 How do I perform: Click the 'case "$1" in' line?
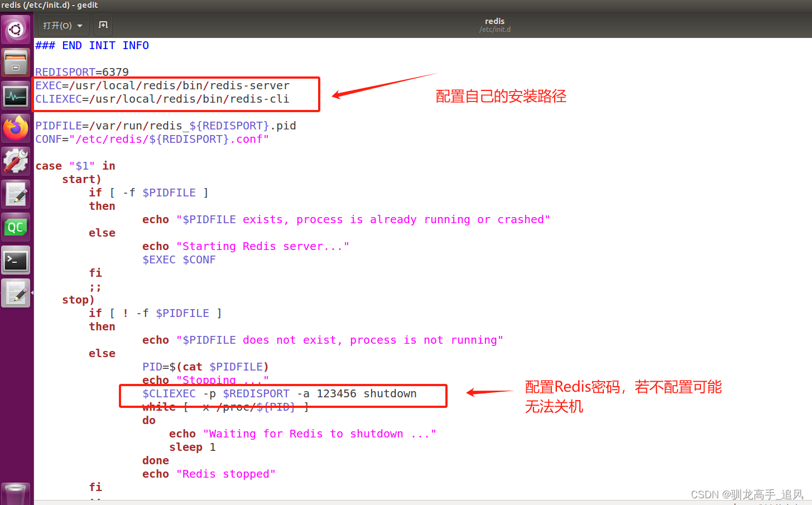pyautogui.click(x=75, y=166)
